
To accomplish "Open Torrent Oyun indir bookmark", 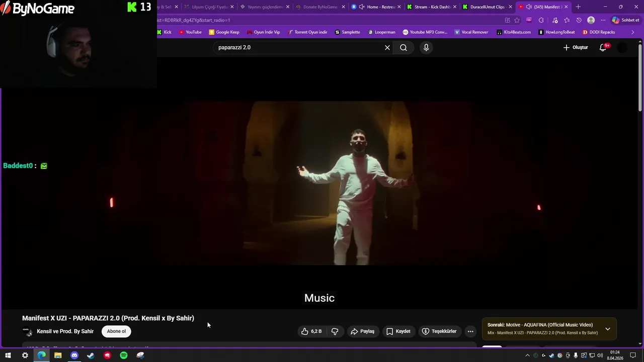I will [307, 32].
